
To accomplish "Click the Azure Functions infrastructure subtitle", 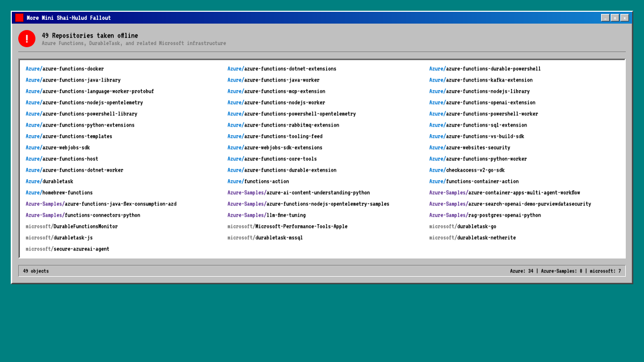I will pos(134,43).
